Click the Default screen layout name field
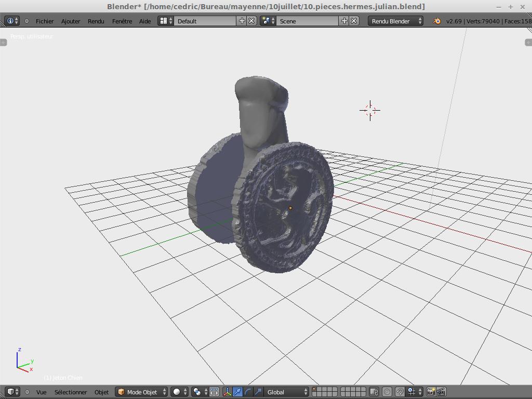This screenshot has width=532, height=399. click(205, 21)
